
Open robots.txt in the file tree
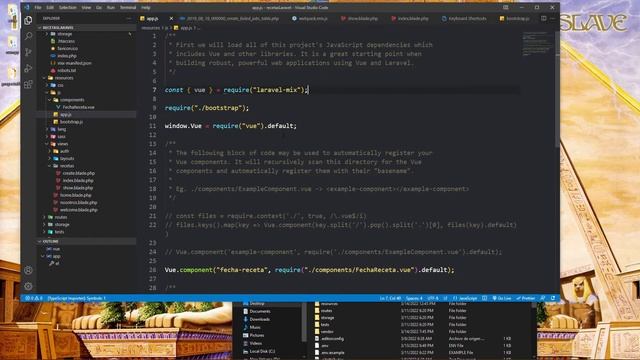(x=67, y=70)
